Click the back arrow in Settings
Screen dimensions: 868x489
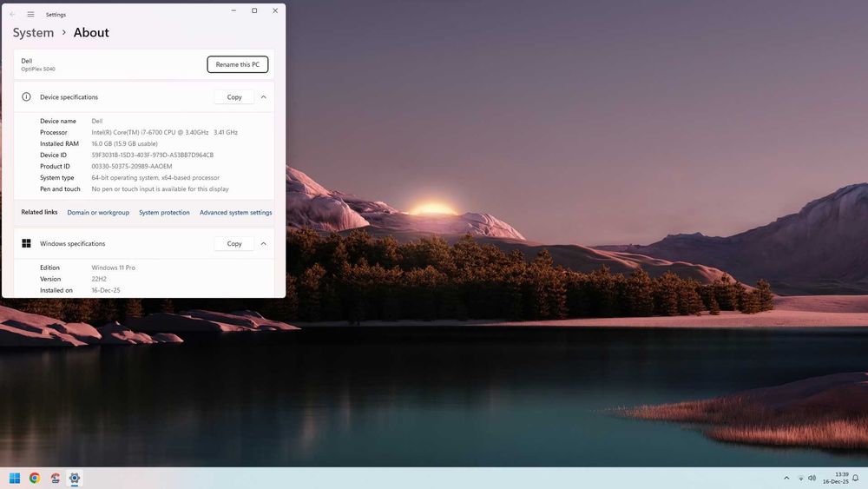(12, 15)
